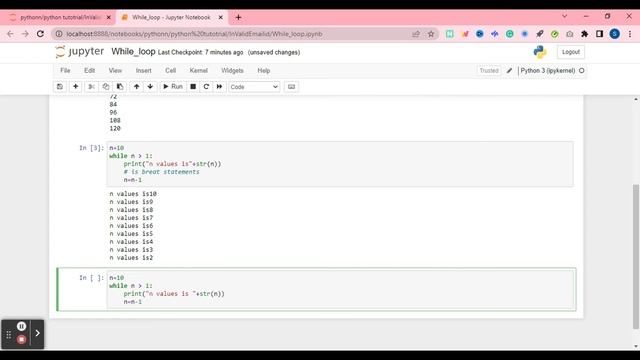Go forward in browser history

tap(25, 34)
